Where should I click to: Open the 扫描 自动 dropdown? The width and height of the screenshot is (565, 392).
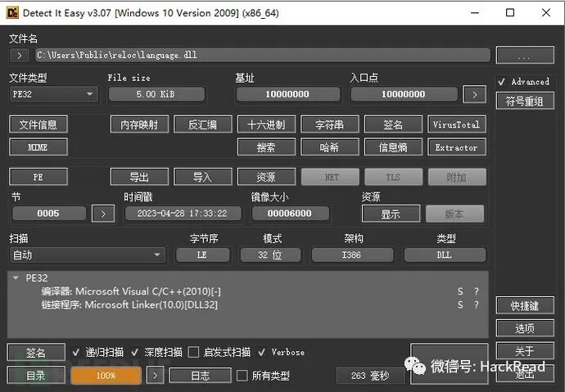87,255
